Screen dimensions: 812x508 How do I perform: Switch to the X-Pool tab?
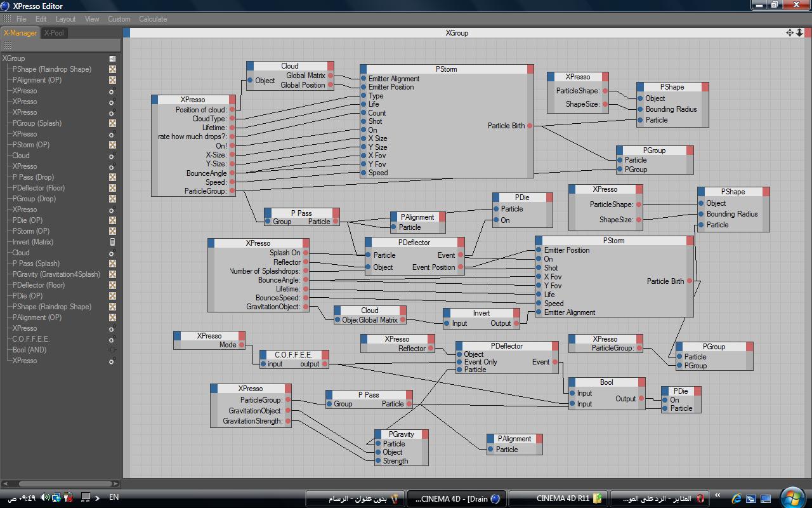pyautogui.click(x=54, y=33)
